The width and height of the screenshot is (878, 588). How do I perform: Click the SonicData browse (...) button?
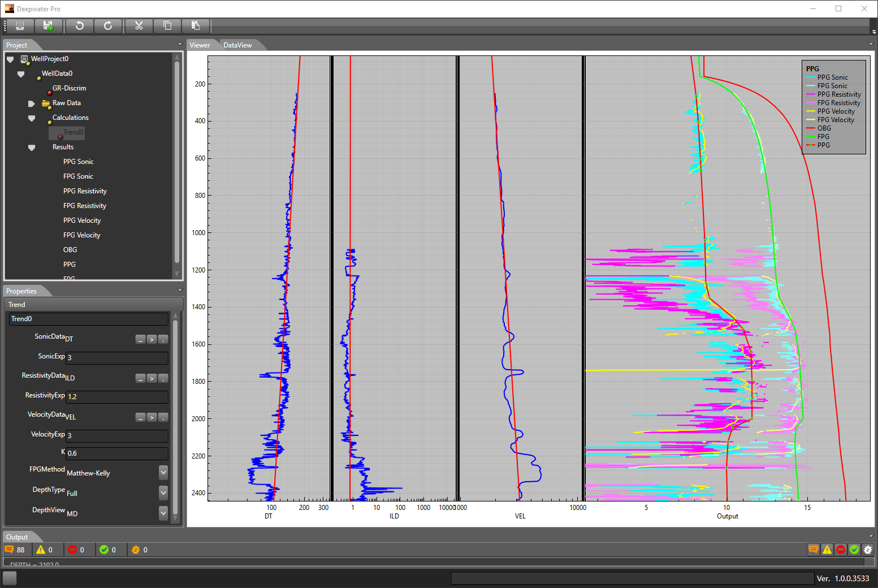tap(141, 339)
